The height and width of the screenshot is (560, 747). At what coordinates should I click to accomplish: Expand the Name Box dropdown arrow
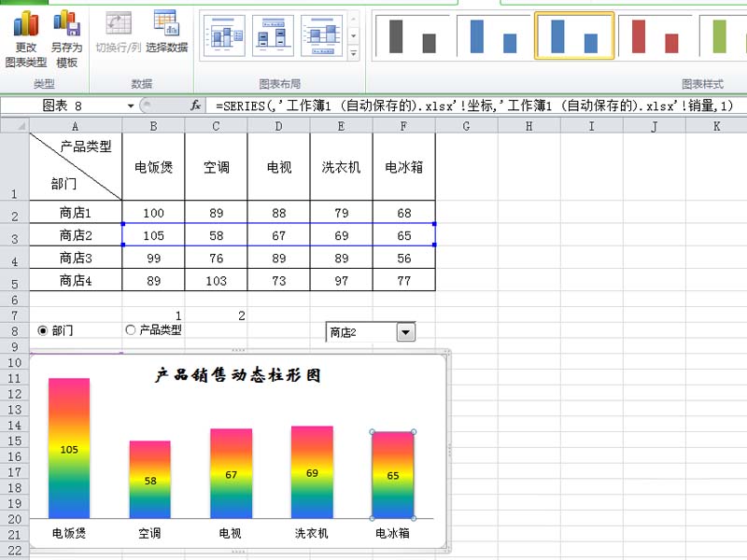(131, 105)
